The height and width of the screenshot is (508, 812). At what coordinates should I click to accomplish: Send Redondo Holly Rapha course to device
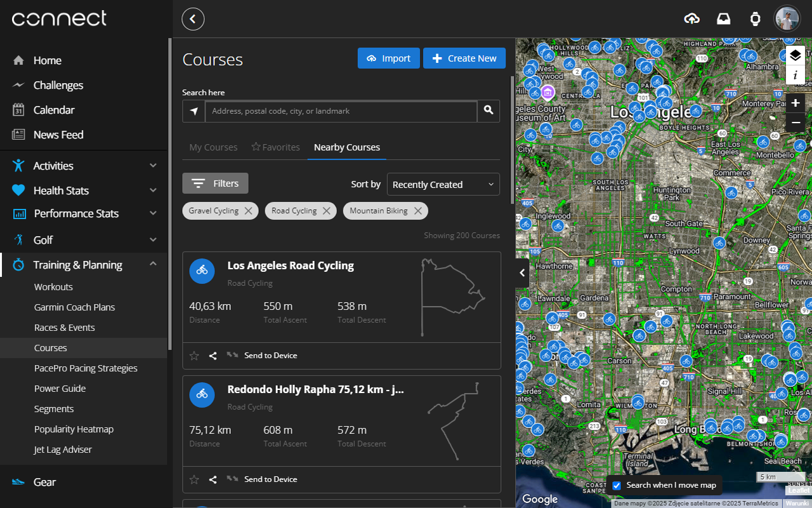click(x=262, y=479)
